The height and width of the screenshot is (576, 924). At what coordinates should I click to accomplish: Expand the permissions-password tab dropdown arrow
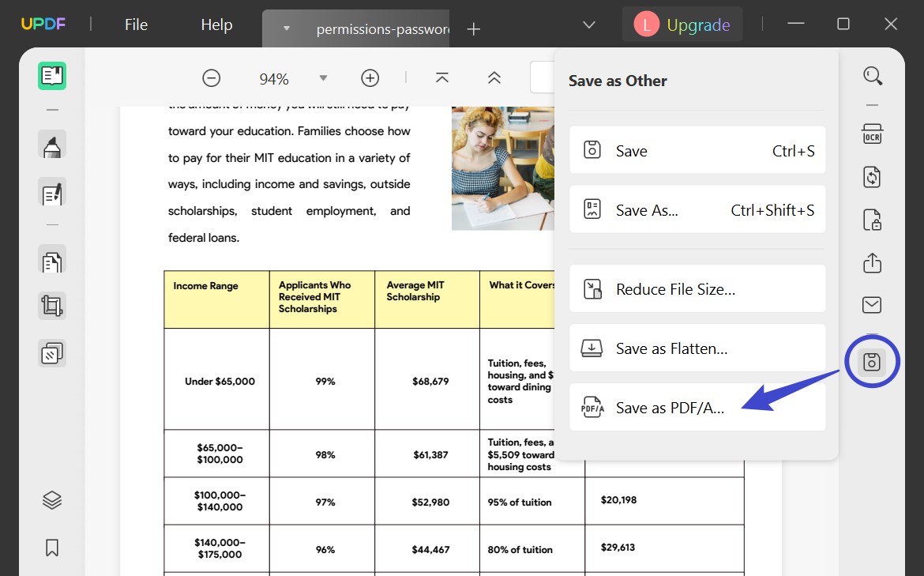click(285, 28)
